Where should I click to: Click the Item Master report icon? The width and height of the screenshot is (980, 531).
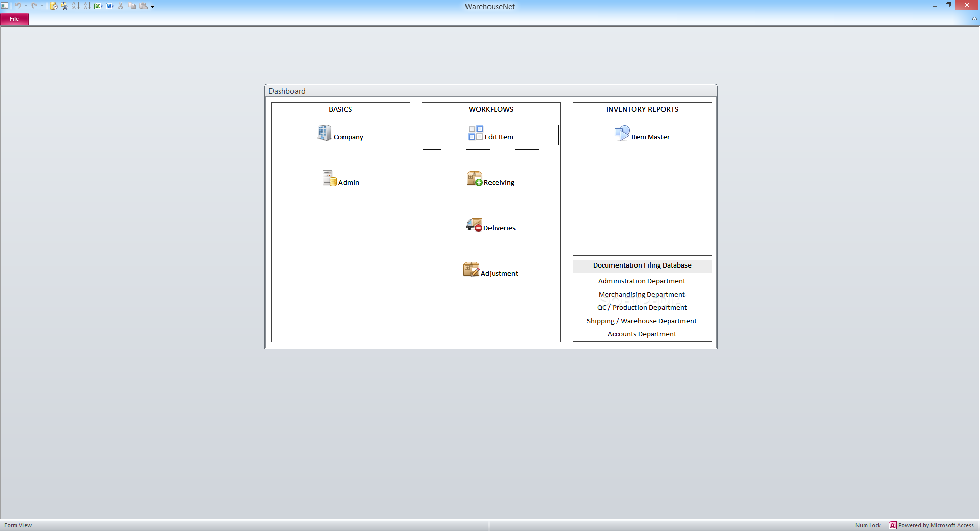(x=622, y=133)
